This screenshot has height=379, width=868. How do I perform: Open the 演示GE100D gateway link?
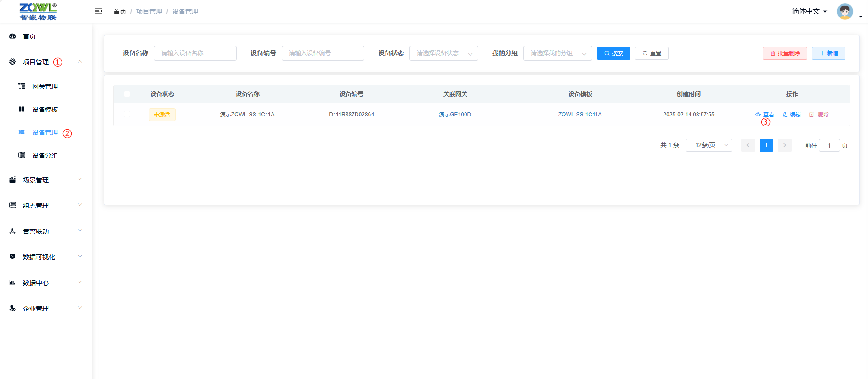tap(454, 115)
